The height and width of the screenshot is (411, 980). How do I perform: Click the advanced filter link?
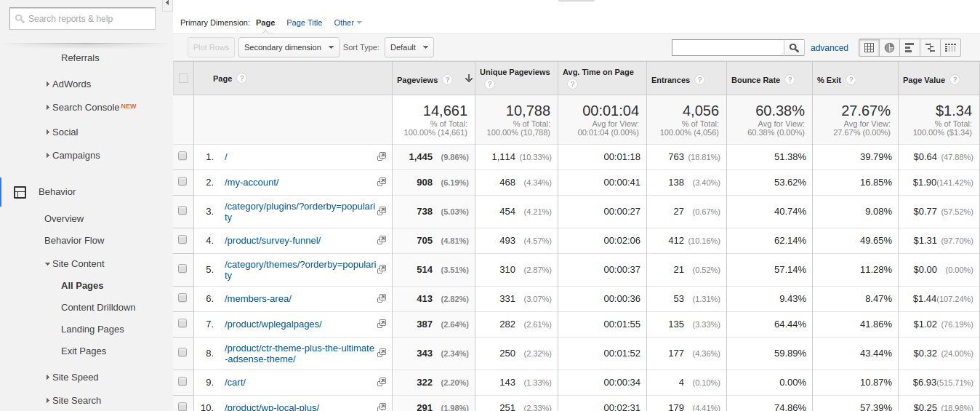coord(830,48)
